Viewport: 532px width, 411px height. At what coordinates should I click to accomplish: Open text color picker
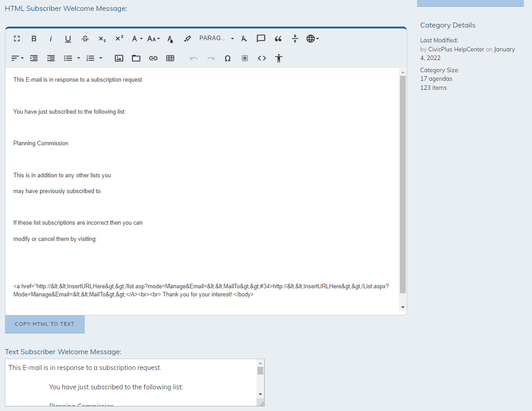pyautogui.click(x=170, y=39)
